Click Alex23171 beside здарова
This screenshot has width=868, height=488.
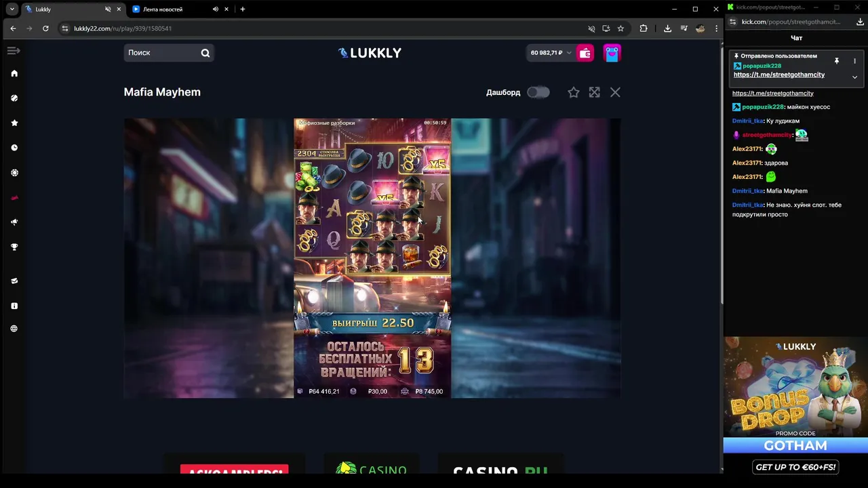[747, 163]
